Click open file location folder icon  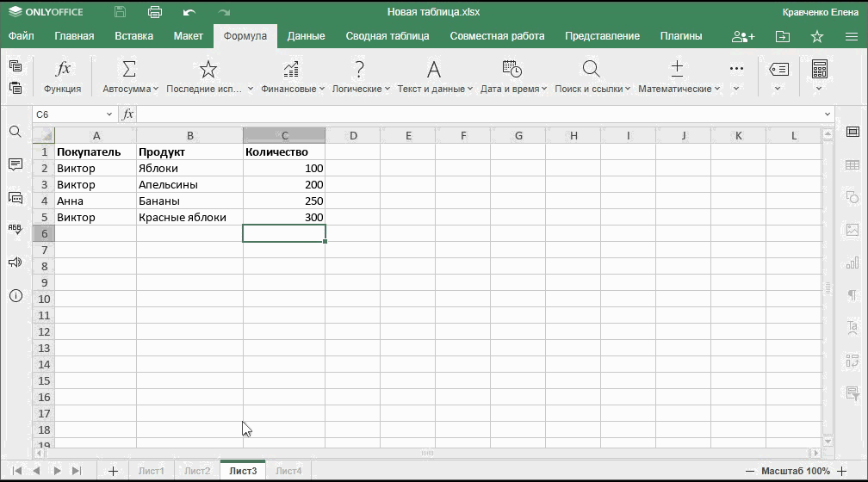(x=783, y=36)
